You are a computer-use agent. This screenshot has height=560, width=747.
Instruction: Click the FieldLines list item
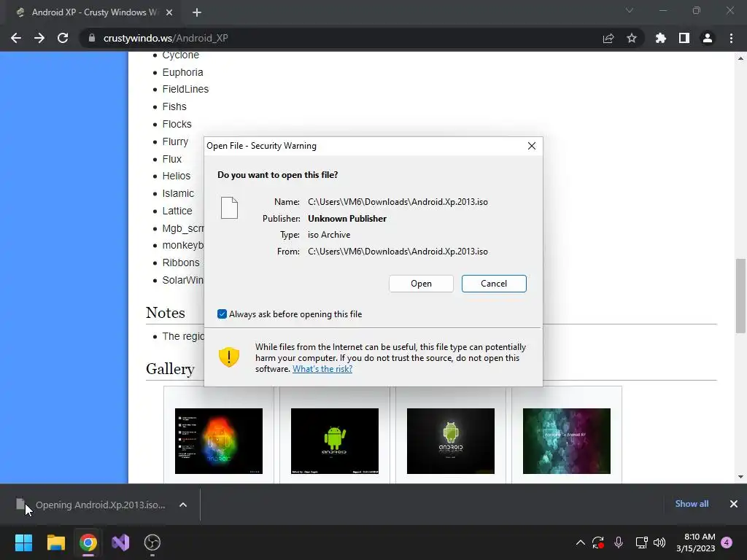pos(185,89)
